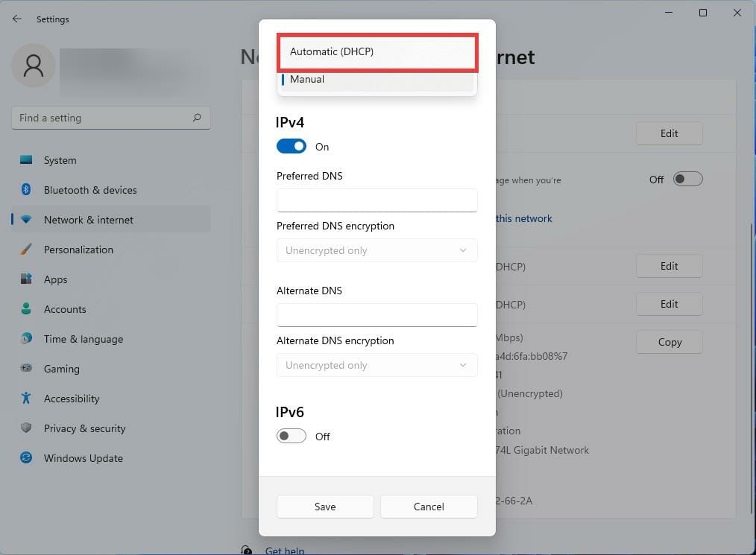The image size is (756, 555).
Task: Open Accounts settings category
Action: (111, 309)
